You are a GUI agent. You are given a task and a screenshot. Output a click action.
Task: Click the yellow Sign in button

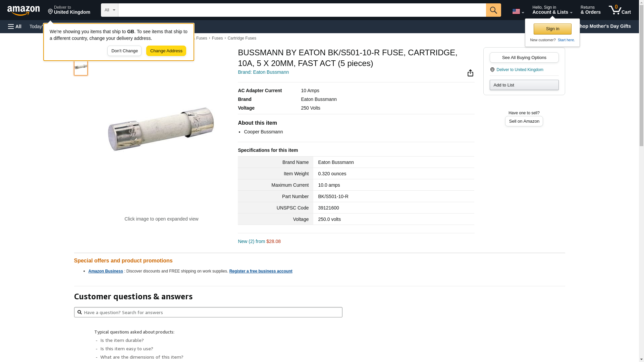point(552,29)
